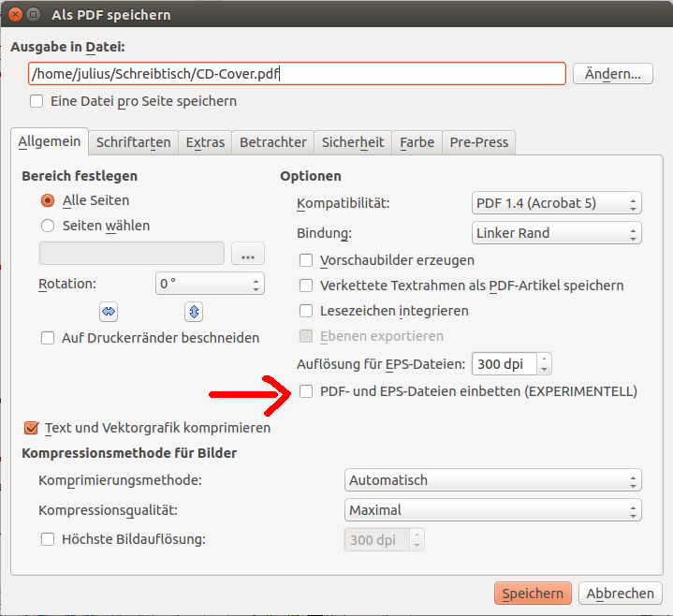
Task: Enable Eine Datei pro Seite speichern
Action: (37, 101)
